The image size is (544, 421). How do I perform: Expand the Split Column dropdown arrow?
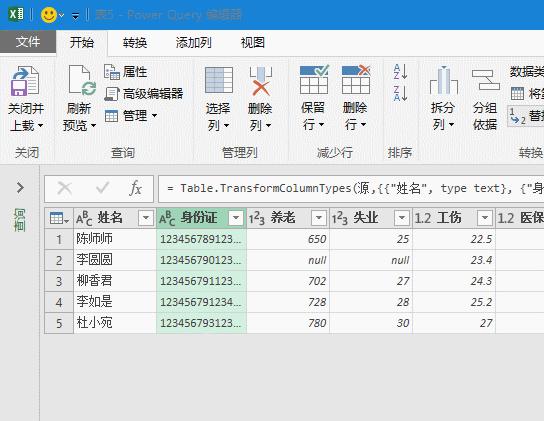[451, 125]
